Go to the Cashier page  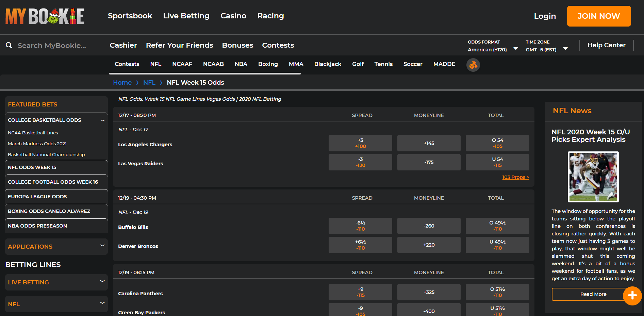pyautogui.click(x=123, y=45)
